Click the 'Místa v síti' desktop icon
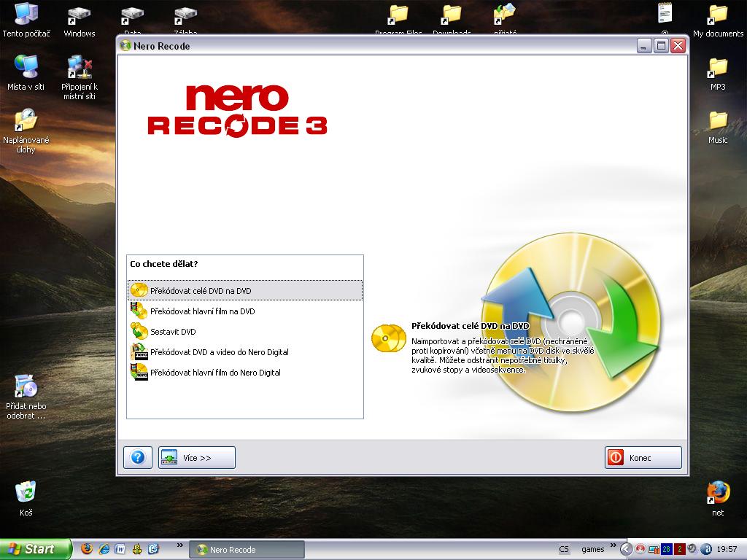747x560 pixels. click(26, 72)
